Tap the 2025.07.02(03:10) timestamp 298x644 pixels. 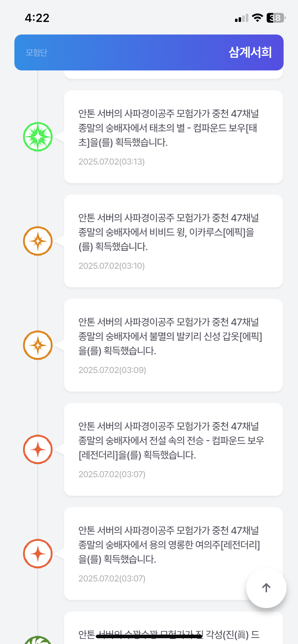click(x=112, y=266)
